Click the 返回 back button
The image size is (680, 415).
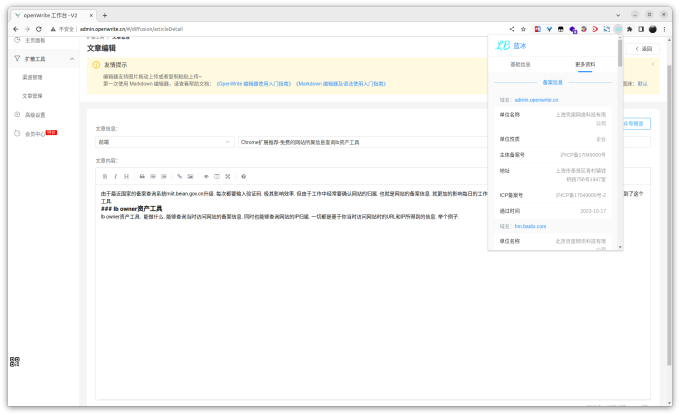coord(642,48)
